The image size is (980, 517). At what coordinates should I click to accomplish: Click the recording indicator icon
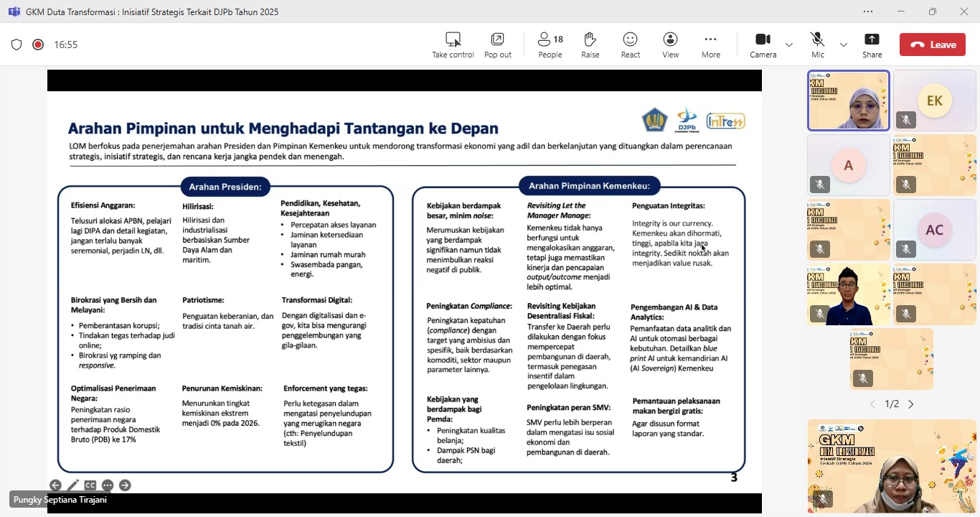pos(38,45)
